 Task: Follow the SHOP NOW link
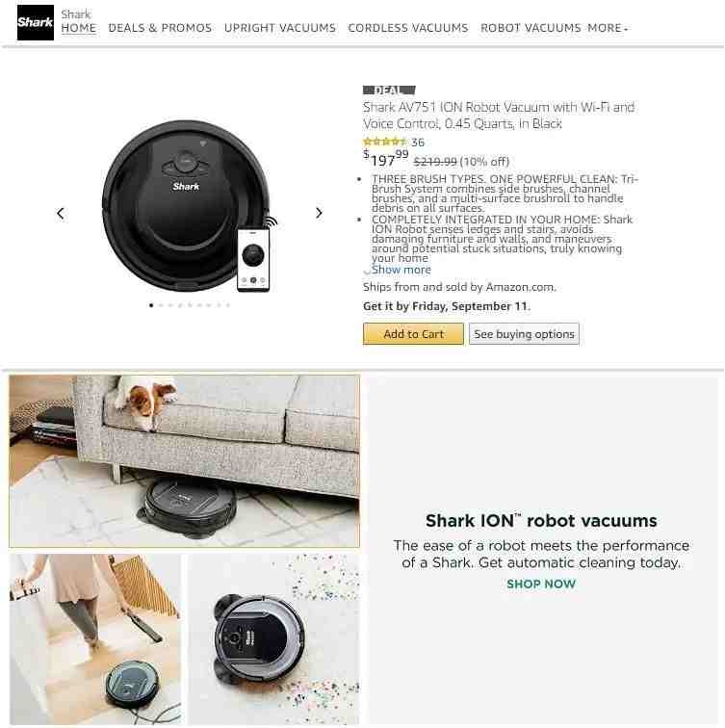[541, 585]
